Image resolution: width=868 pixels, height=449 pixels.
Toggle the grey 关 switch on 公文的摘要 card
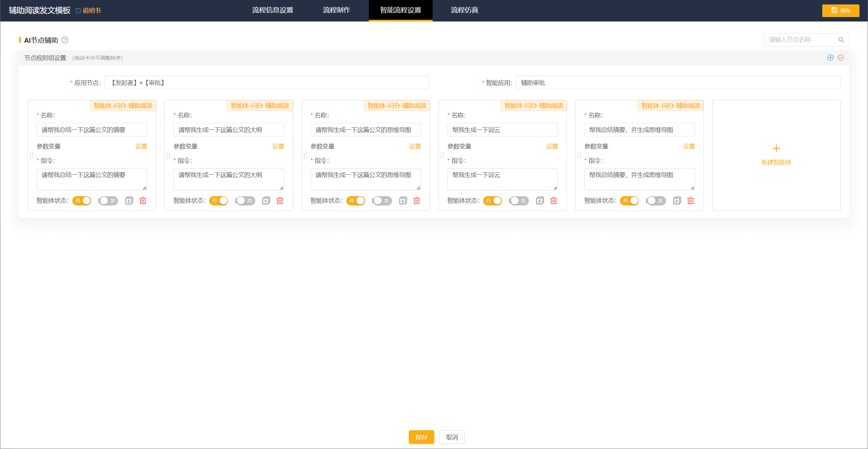tap(108, 201)
